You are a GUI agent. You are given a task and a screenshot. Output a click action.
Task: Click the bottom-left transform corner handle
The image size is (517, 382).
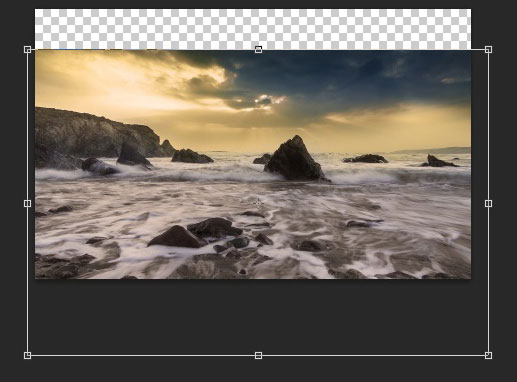[x=28, y=355]
